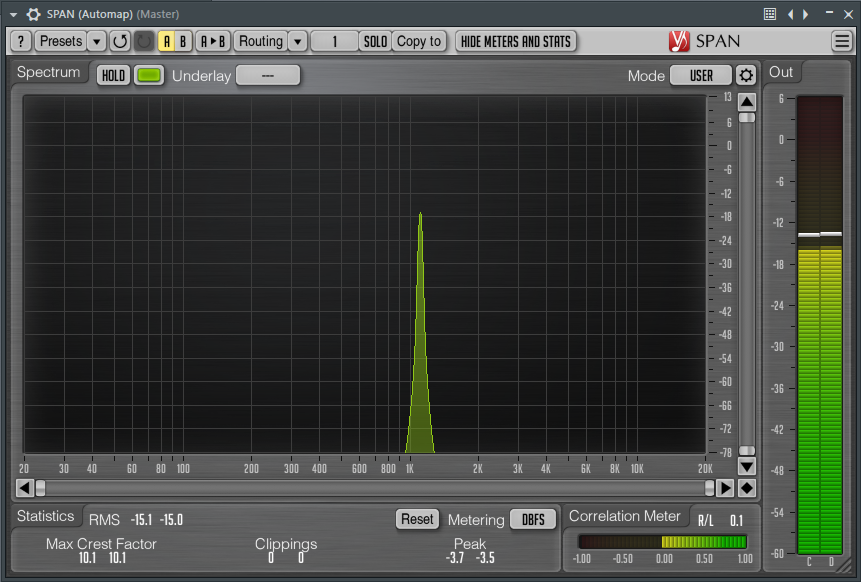The image size is (861, 582).
Task: Click the horizontal scroll right arrow
Action: click(725, 488)
